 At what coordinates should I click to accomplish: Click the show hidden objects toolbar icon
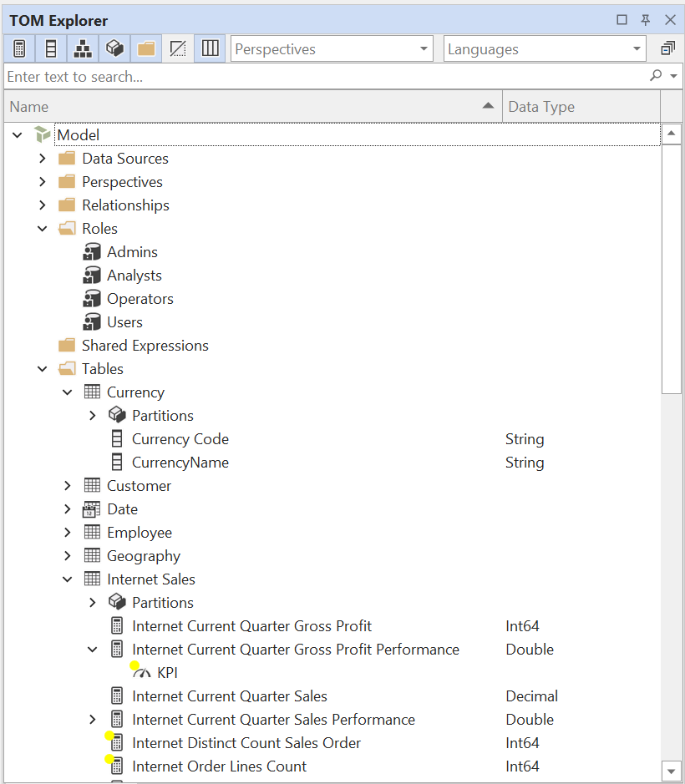178,49
